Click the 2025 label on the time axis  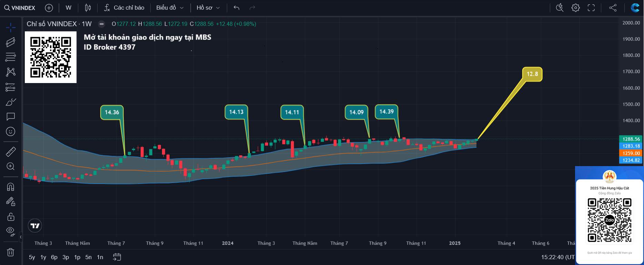[x=455, y=243]
